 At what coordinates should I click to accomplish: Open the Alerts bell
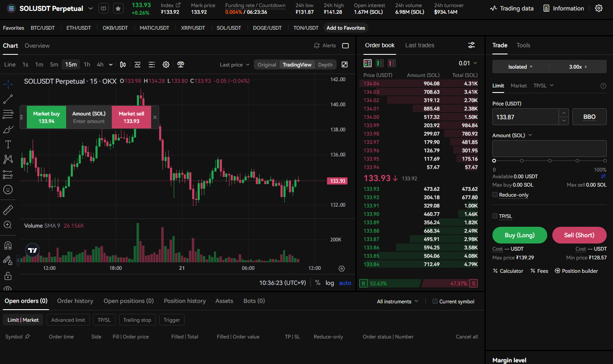(x=325, y=46)
